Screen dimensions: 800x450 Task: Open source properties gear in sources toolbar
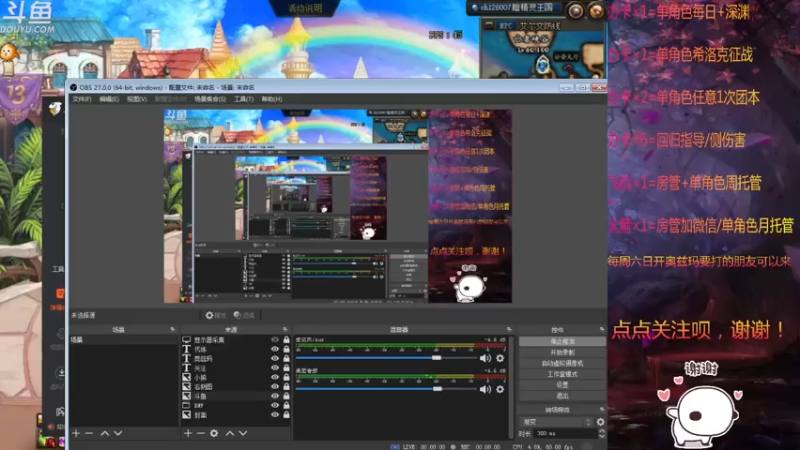point(214,433)
